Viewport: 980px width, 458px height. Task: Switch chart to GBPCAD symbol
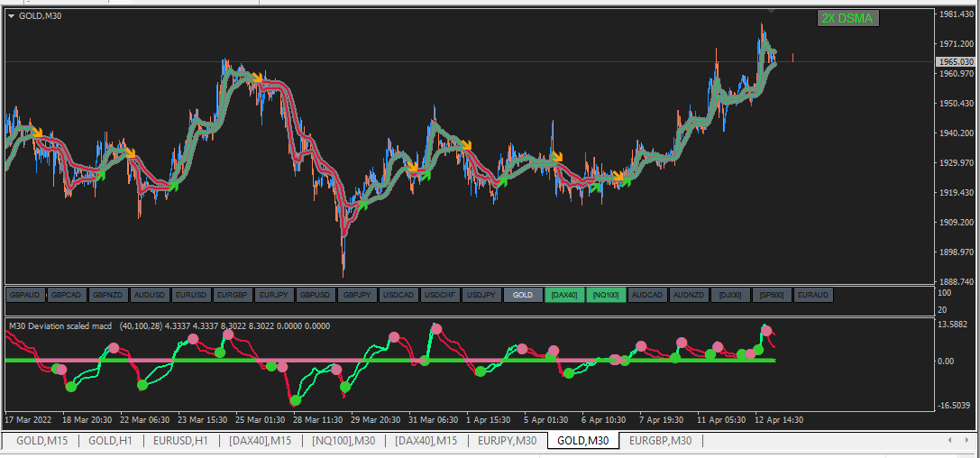[x=67, y=295]
